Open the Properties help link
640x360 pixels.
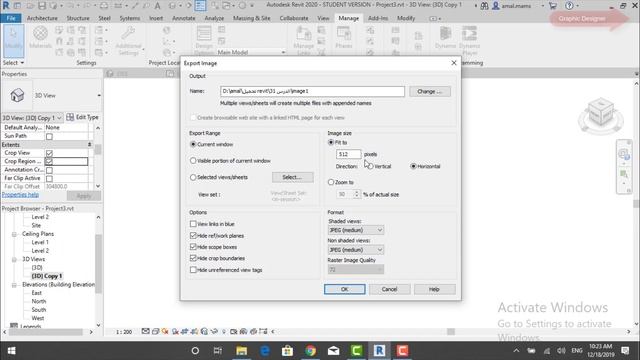[x=20, y=195]
